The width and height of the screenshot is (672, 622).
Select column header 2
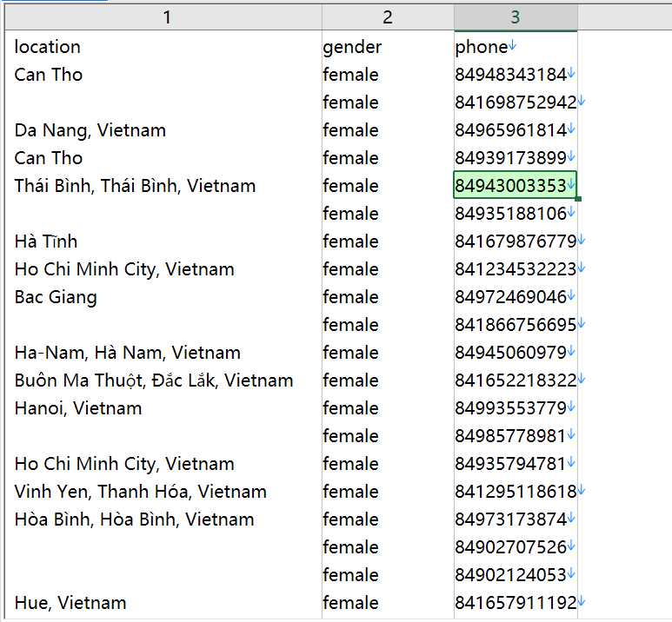tap(388, 17)
